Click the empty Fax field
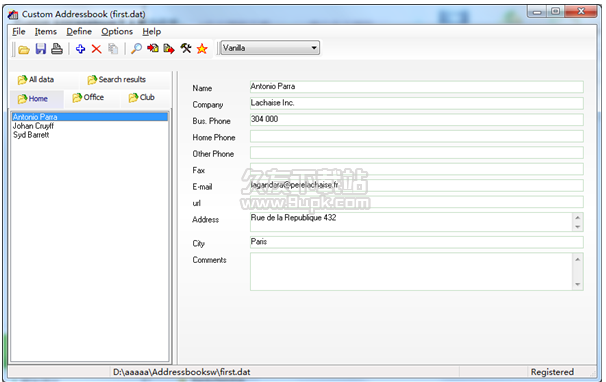 coord(417,169)
